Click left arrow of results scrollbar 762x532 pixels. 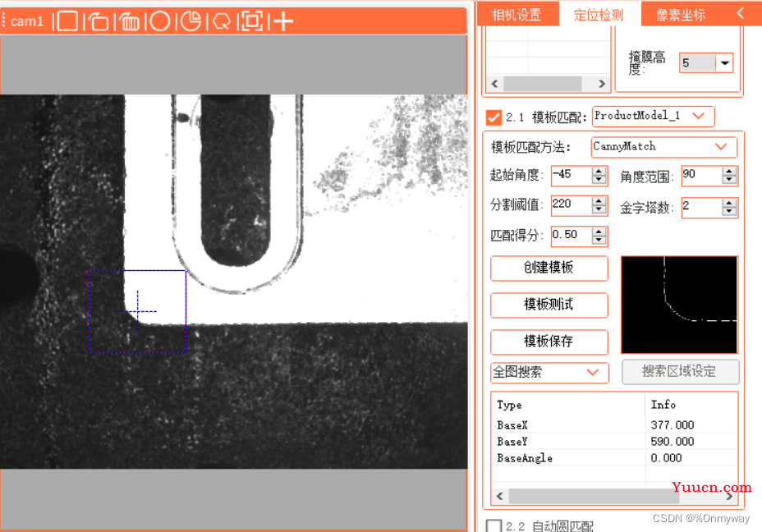click(499, 496)
